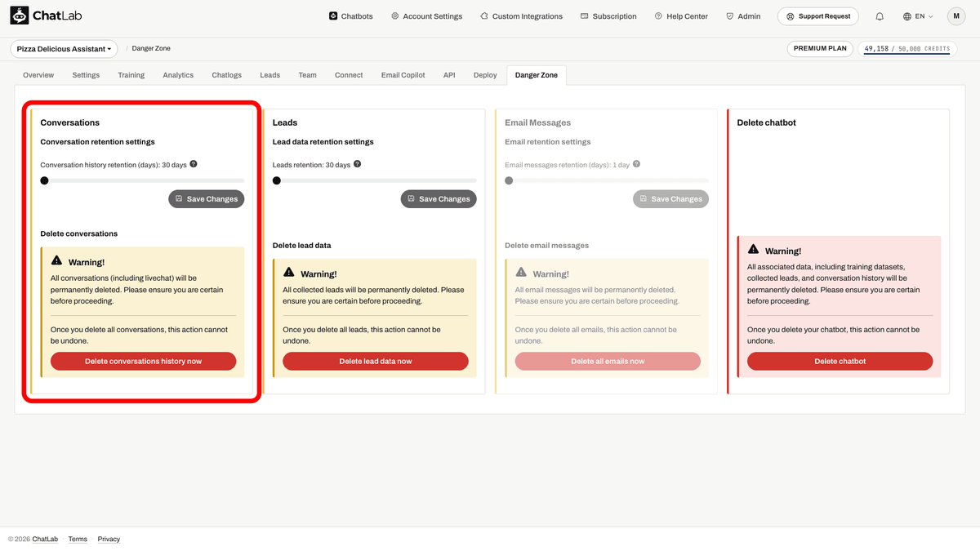Switch to the Training tab
This screenshot has height=551, width=980.
click(x=131, y=75)
